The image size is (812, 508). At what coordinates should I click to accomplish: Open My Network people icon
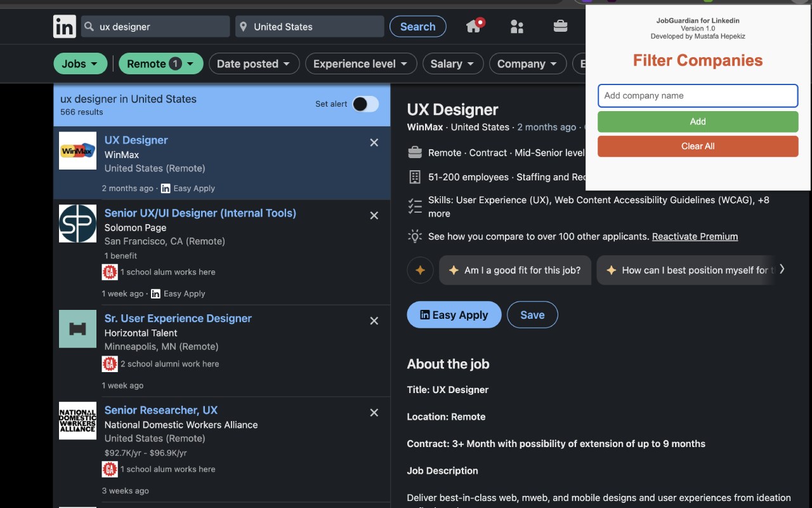pyautogui.click(x=517, y=27)
